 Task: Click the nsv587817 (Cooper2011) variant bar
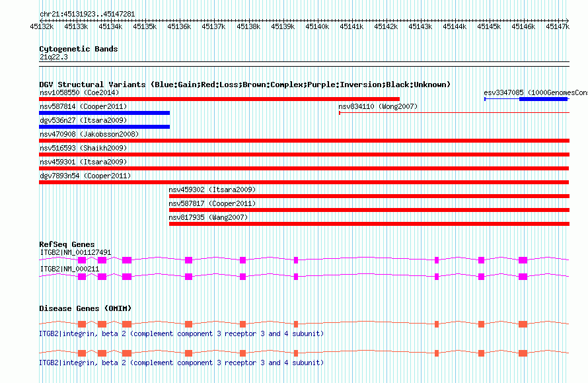pyautogui.click(x=369, y=210)
